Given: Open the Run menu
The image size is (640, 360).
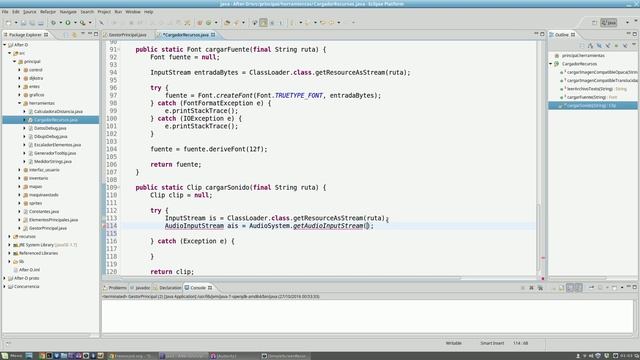Looking at the screenshot, I should (x=118, y=12).
